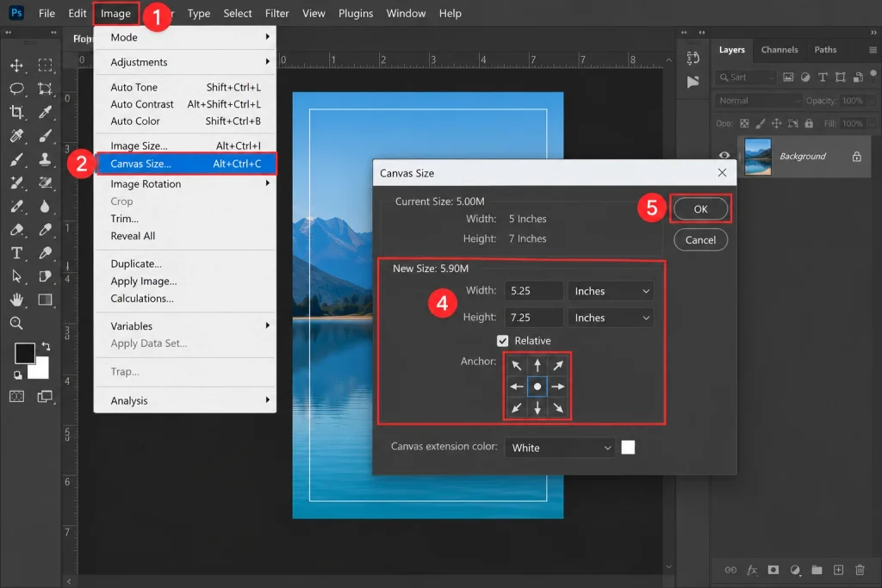The width and height of the screenshot is (882, 588).
Task: Create new fill or adjustment layer
Action: tap(795, 570)
